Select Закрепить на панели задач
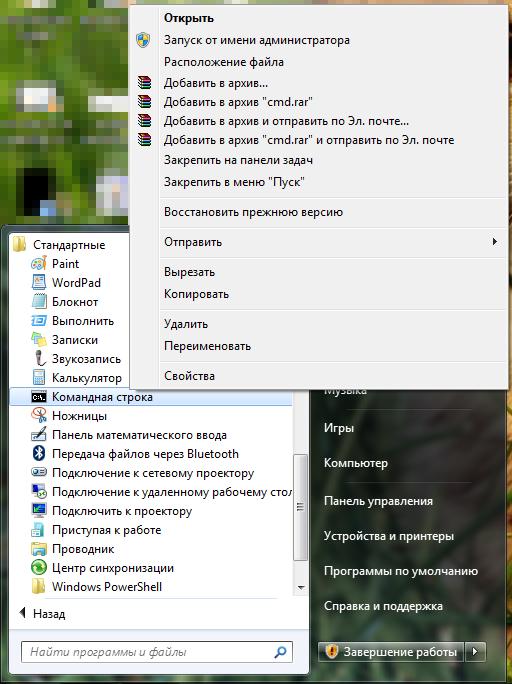512x684 pixels. (239, 160)
